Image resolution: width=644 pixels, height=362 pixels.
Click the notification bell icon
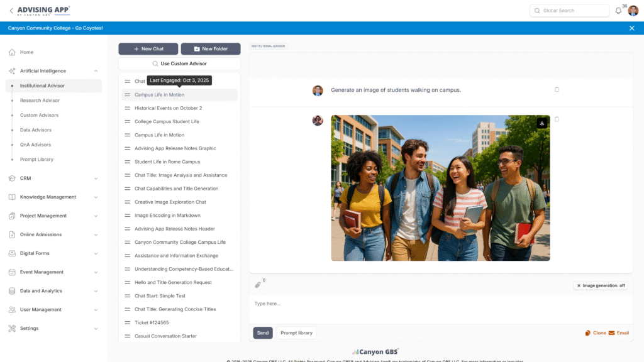(x=618, y=11)
